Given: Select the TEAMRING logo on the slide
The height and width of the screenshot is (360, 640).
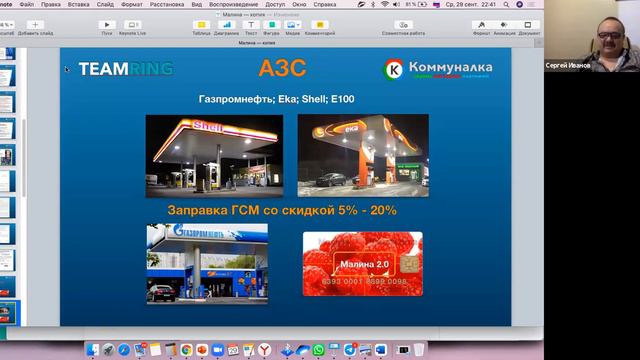Looking at the screenshot, I should coord(126,69).
